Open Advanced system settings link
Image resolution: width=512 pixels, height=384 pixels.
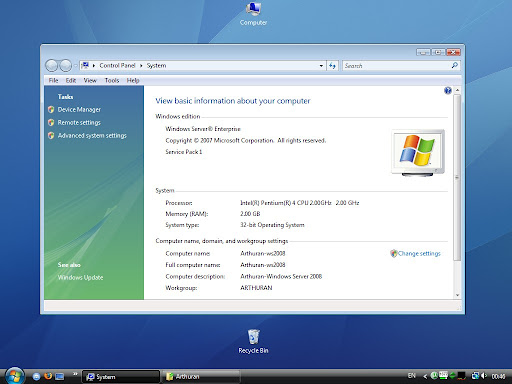(x=92, y=135)
